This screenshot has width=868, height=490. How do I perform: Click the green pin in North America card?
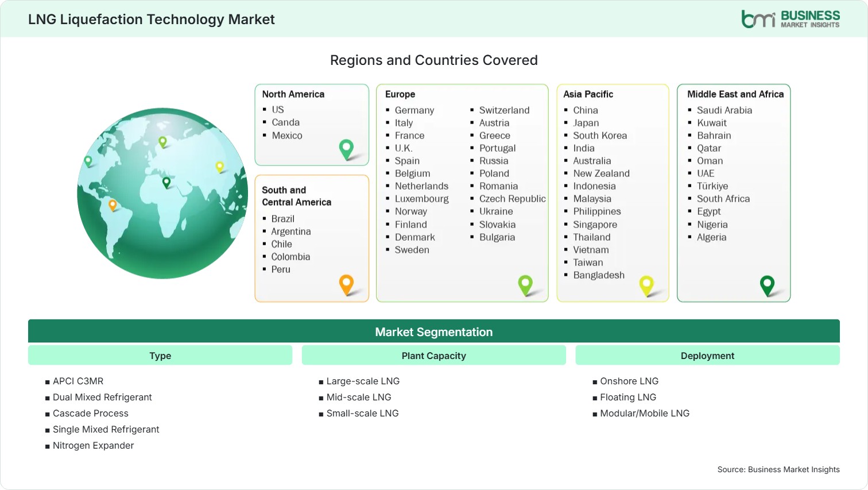click(346, 149)
